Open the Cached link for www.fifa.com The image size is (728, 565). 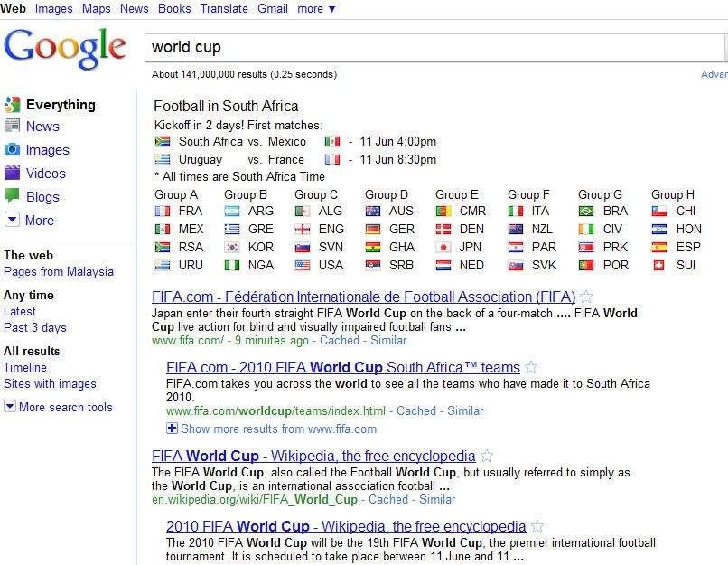340,341
